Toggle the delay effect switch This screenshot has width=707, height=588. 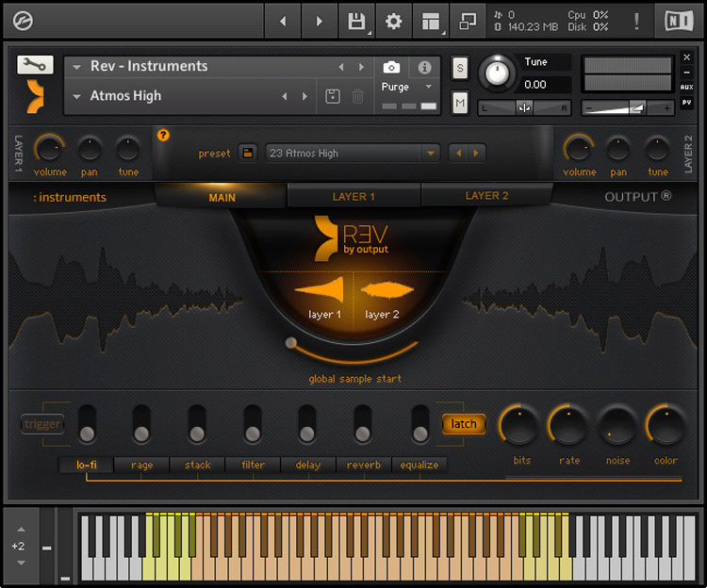pyautogui.click(x=307, y=423)
